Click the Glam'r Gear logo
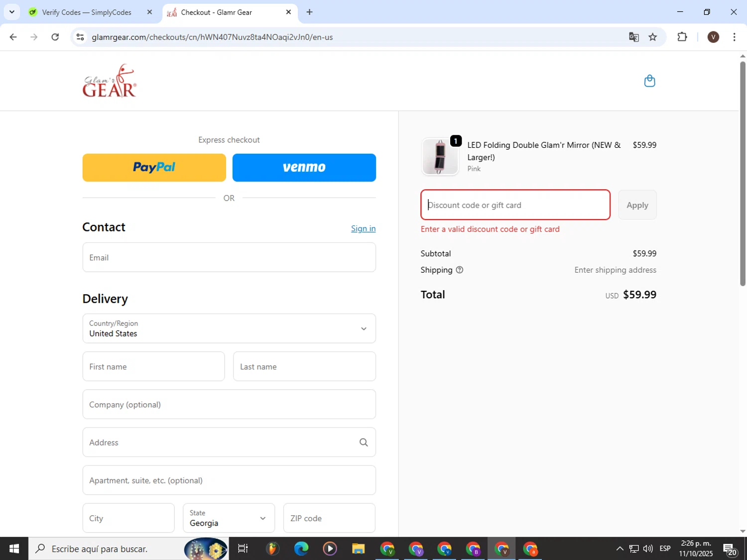Screen dimensions: 747x560 pos(110,81)
